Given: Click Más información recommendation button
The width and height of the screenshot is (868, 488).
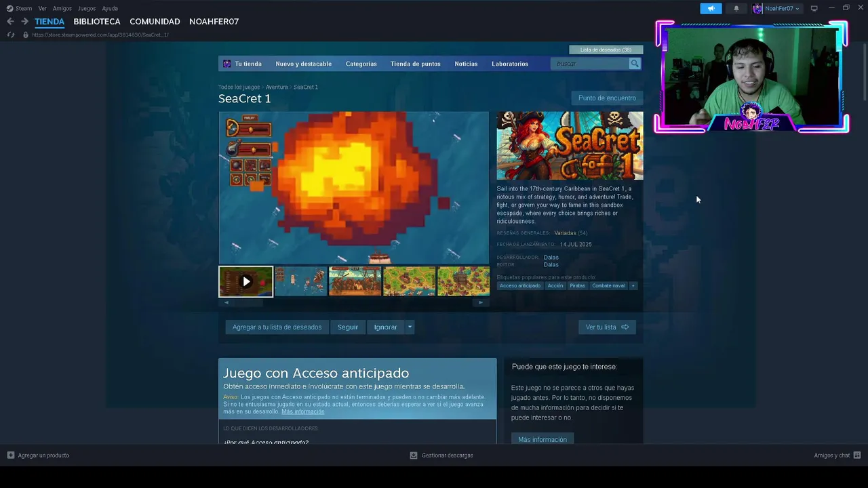Looking at the screenshot, I should 542,439.
